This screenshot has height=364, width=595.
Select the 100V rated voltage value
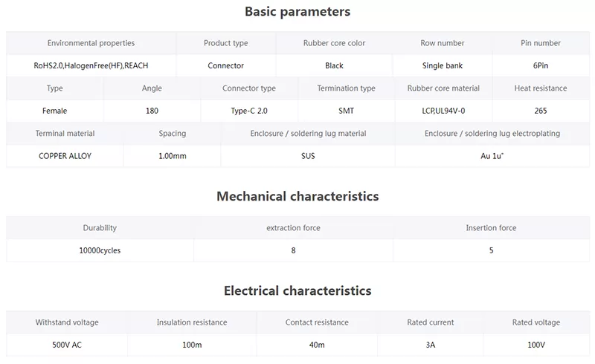pyautogui.click(x=536, y=345)
